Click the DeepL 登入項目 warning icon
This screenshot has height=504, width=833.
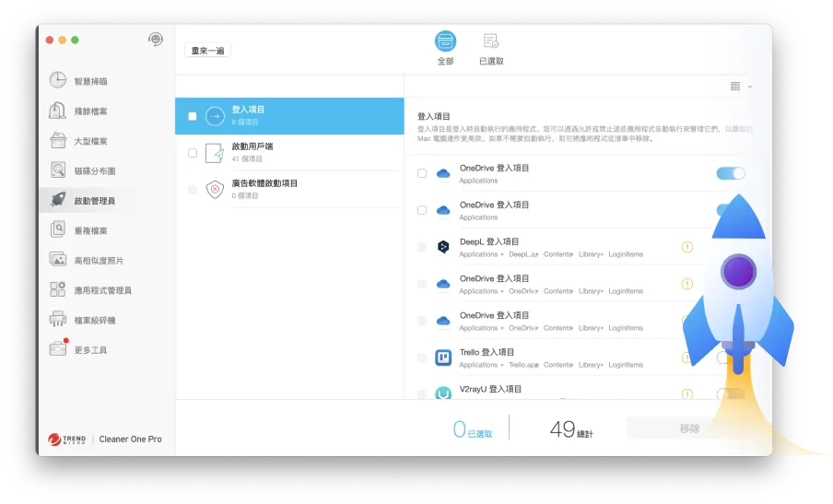(x=686, y=247)
